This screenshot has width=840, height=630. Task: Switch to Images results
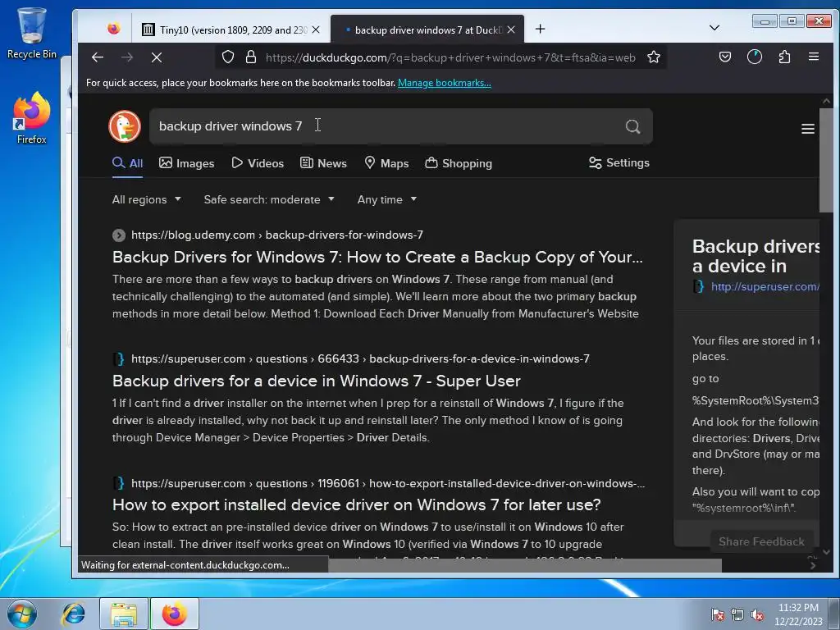point(186,163)
